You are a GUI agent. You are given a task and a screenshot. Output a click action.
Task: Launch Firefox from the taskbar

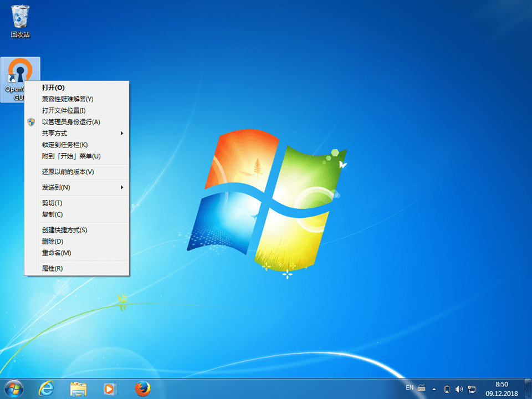[x=142, y=389]
